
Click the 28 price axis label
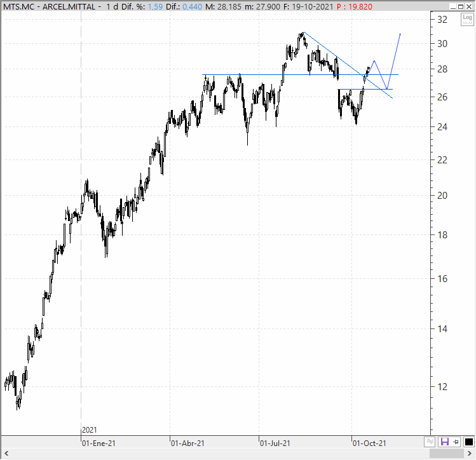442,69
